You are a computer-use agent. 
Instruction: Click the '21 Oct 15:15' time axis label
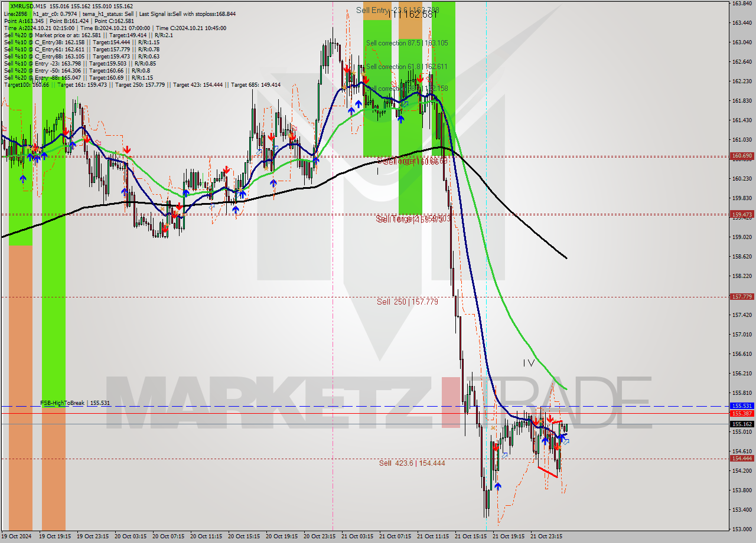coord(471,537)
